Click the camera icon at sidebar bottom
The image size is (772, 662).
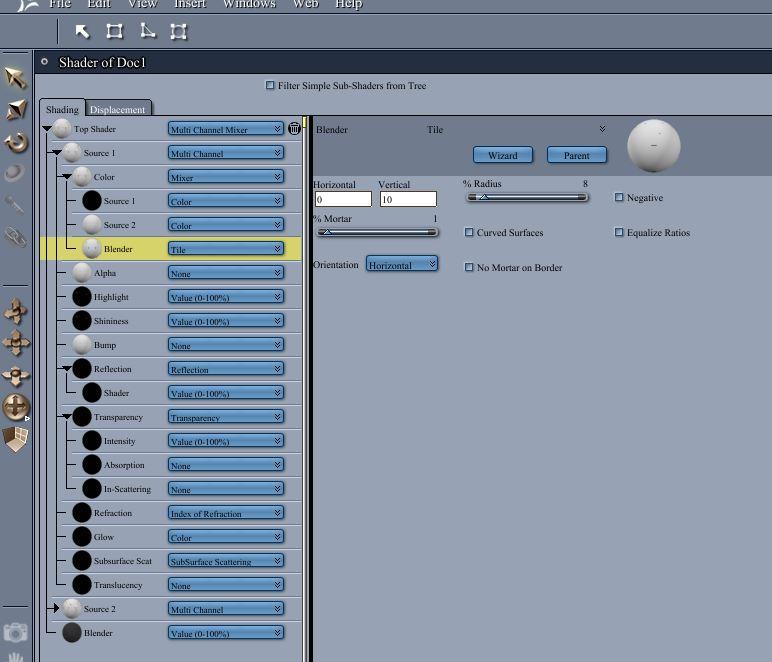click(15, 632)
